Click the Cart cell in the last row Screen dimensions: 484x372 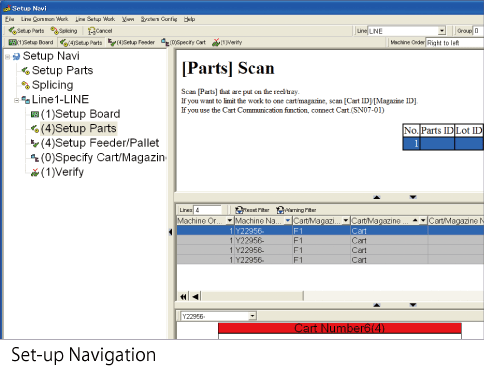389,260
